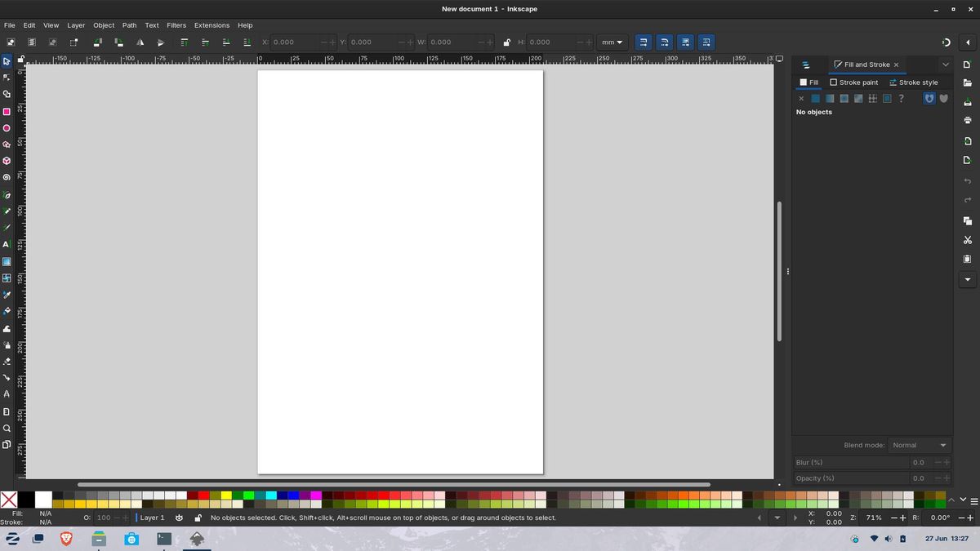Expand the Layer 1 selector
The image size is (980, 551).
click(x=152, y=518)
